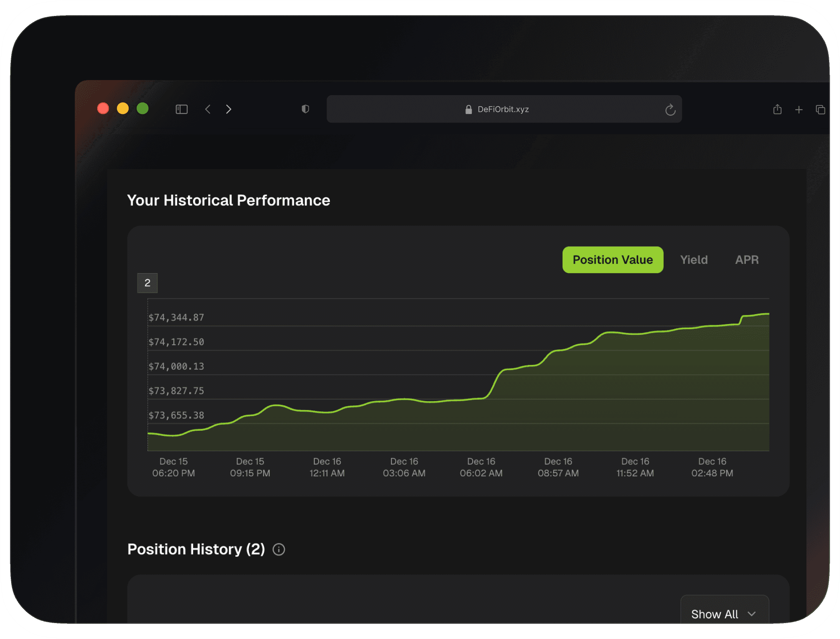Expand the Show All chevron arrow
This screenshot has width=840, height=639.
[x=751, y=614]
